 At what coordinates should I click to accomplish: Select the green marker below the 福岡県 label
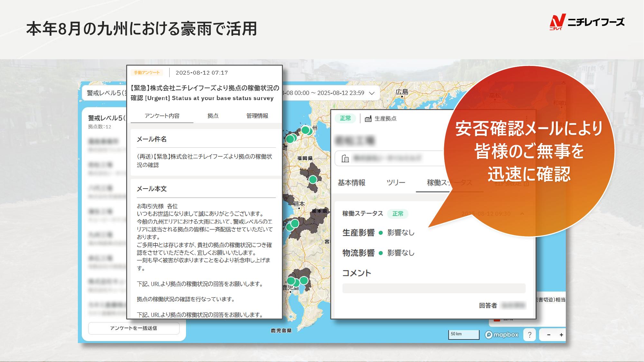click(x=313, y=180)
